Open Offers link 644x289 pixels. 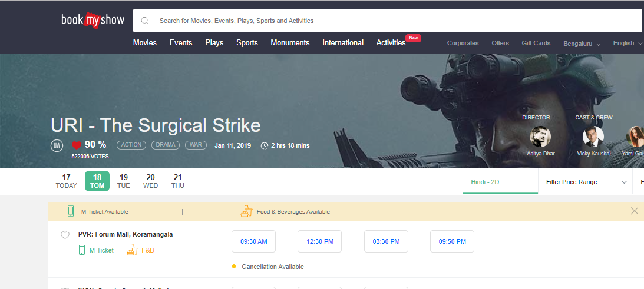point(500,43)
